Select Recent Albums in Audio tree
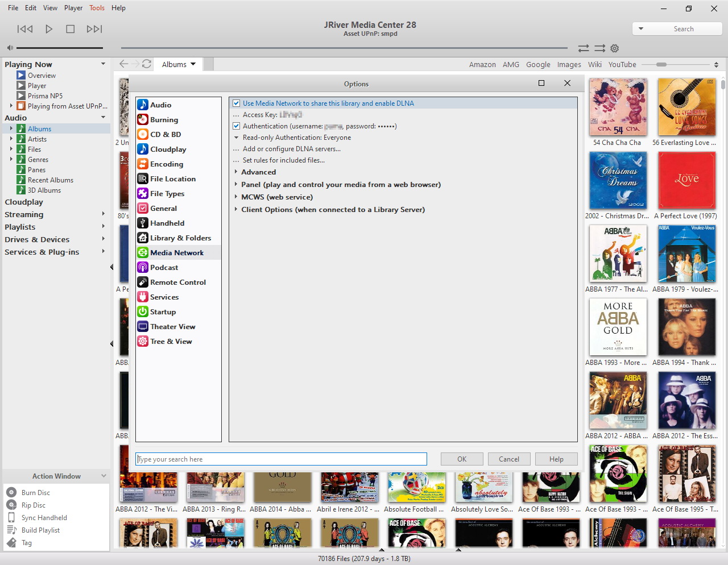728x565 pixels. coord(51,180)
